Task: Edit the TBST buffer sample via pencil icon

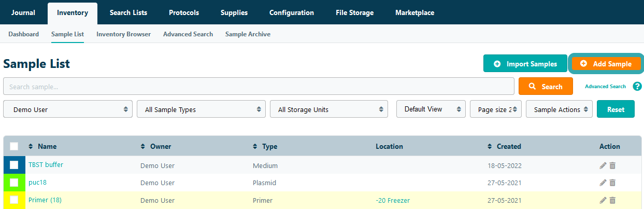Action: point(603,165)
